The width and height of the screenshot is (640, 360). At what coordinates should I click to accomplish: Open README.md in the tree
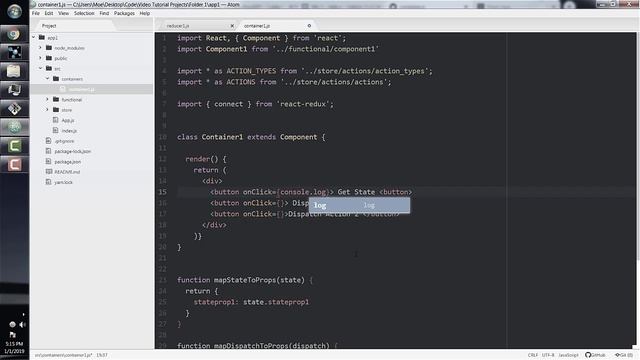67,172
